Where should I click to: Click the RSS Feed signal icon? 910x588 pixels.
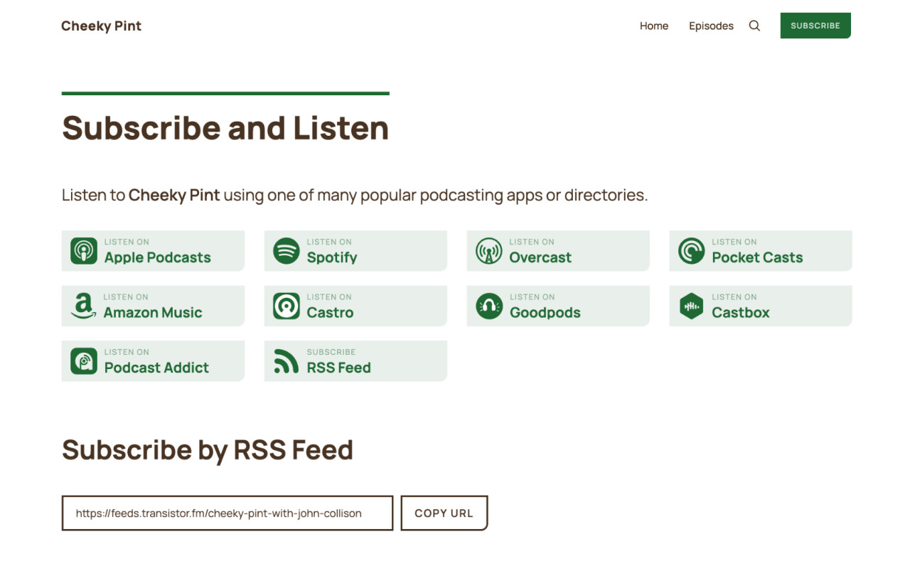[x=287, y=361]
